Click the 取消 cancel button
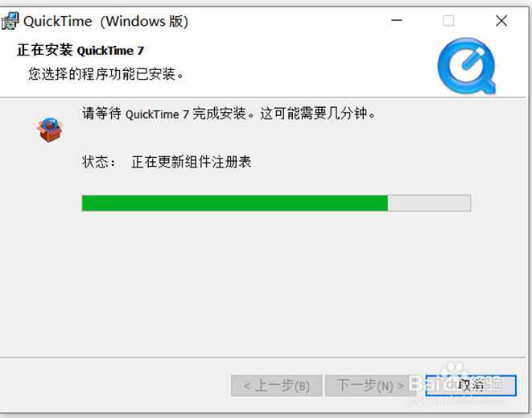532x418 pixels. click(471, 386)
